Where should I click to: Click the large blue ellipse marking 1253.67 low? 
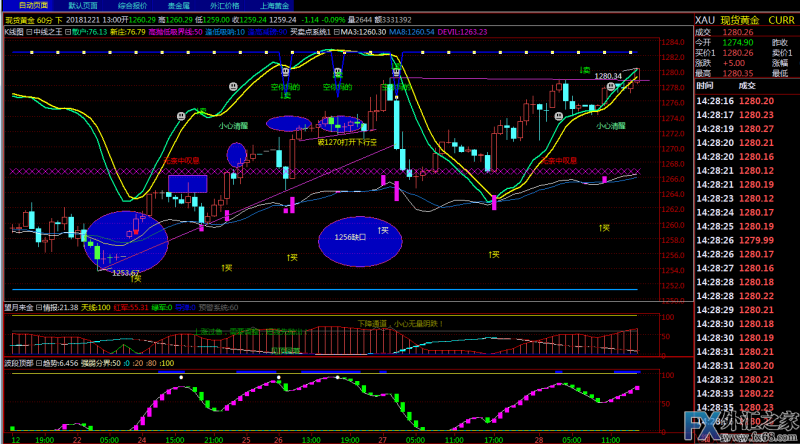click(125, 238)
